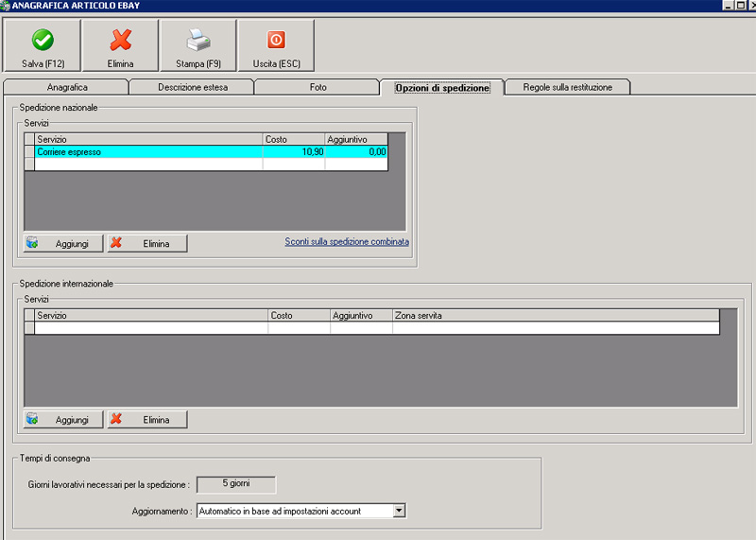Switch to the Descrizione estesa tab
This screenshot has width=756, height=540.
(193, 87)
